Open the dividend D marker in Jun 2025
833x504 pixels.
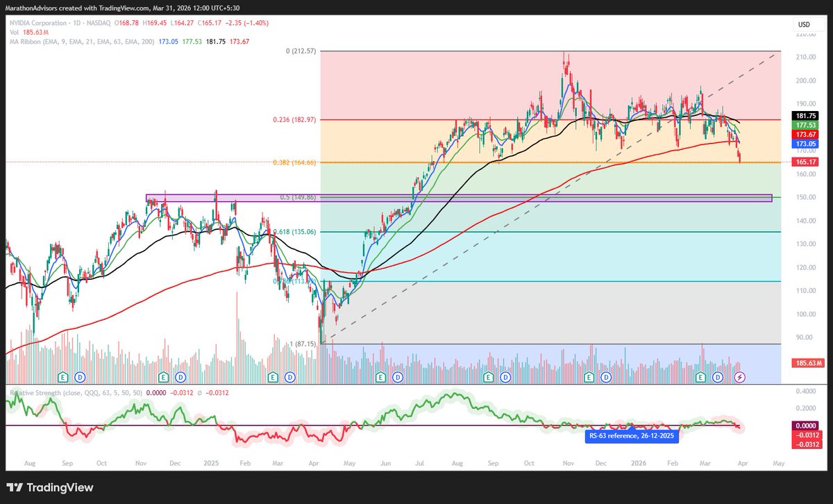(397, 377)
